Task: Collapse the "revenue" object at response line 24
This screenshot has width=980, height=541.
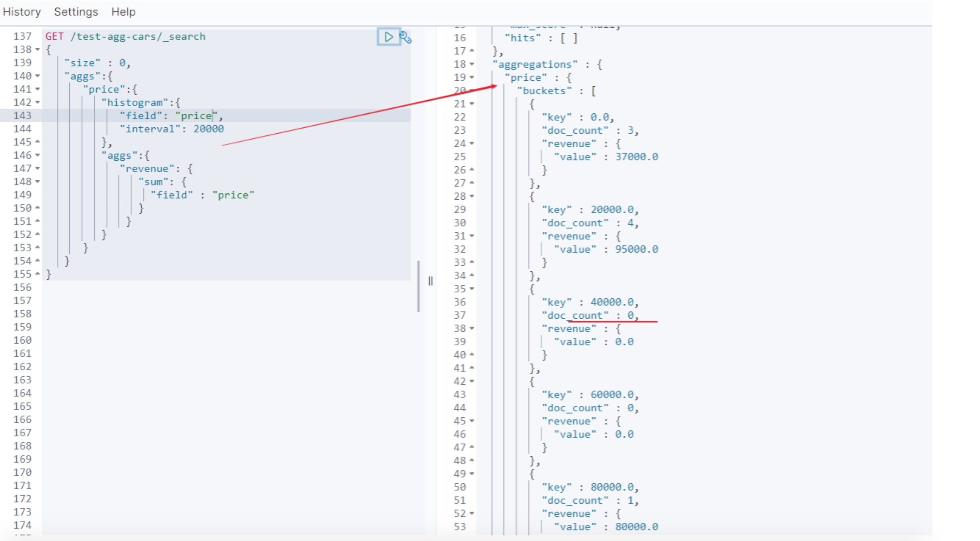Action: [472, 144]
